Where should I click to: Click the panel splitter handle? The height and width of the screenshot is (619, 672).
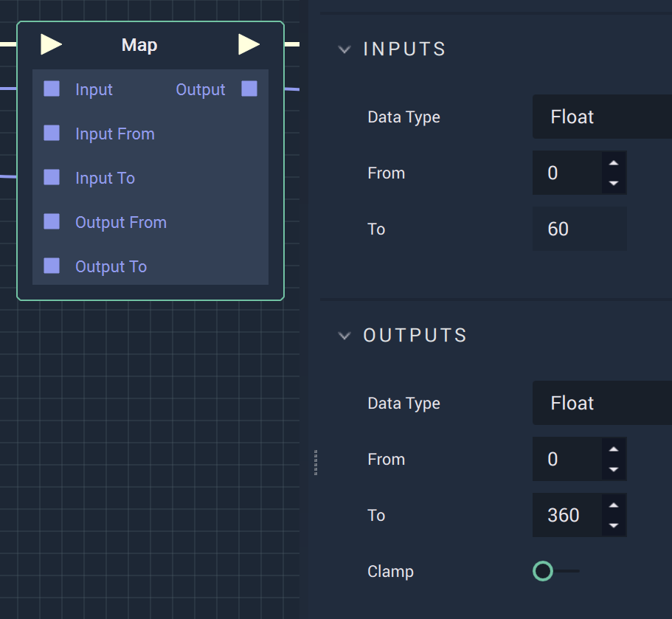(316, 463)
